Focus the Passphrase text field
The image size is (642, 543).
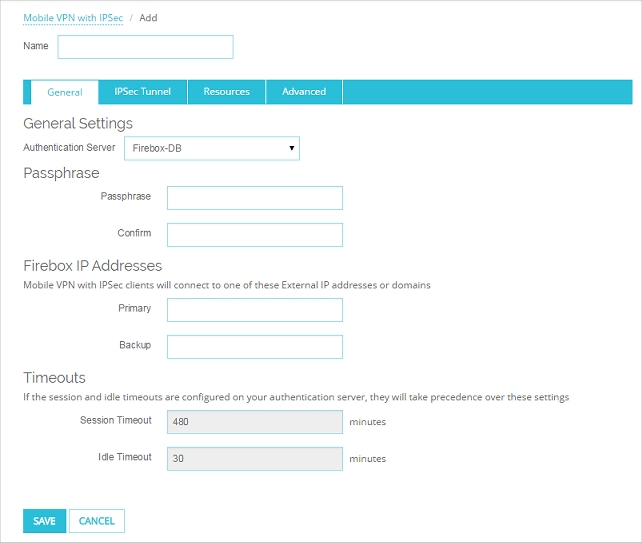click(x=255, y=198)
